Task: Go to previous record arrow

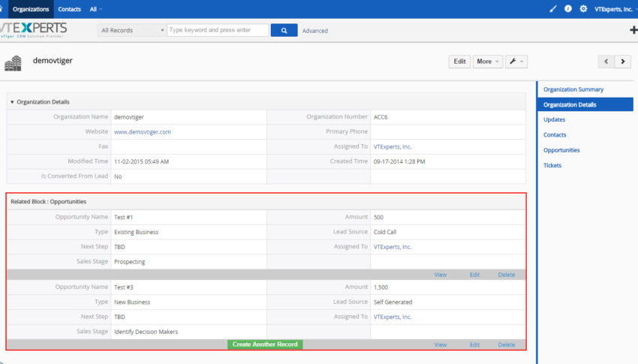Action: tap(606, 62)
